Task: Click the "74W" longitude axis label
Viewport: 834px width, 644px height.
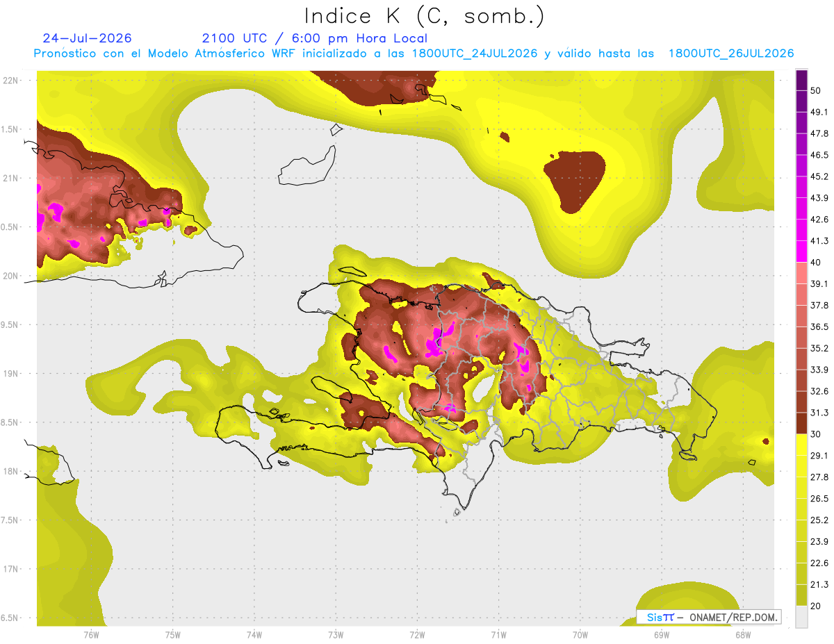Action: point(254,634)
